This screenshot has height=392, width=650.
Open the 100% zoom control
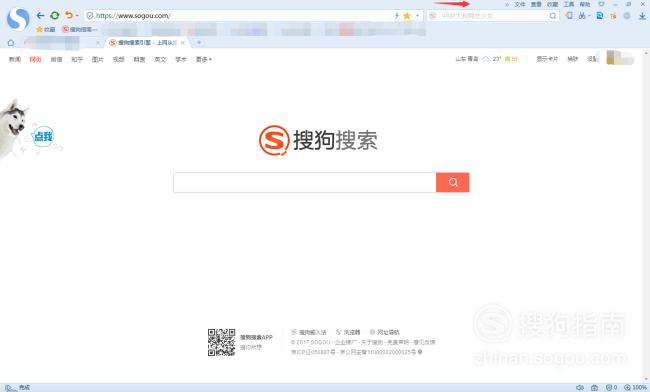(636, 388)
